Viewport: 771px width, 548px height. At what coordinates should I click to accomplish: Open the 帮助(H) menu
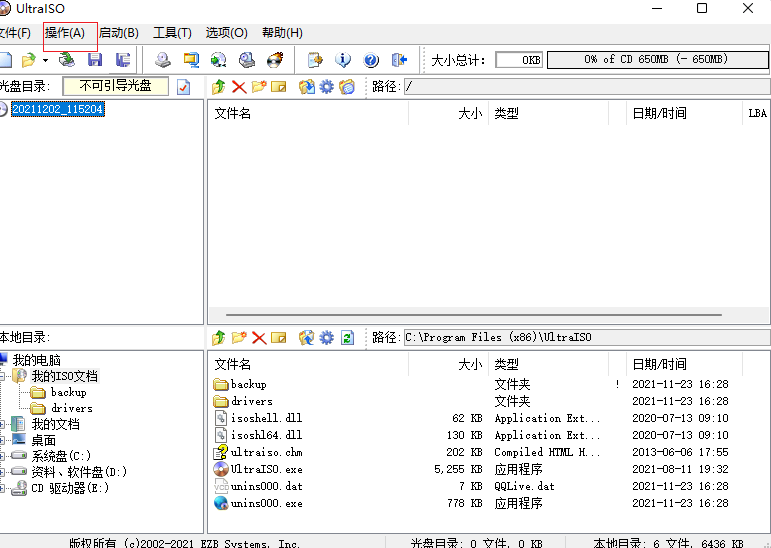(x=282, y=33)
